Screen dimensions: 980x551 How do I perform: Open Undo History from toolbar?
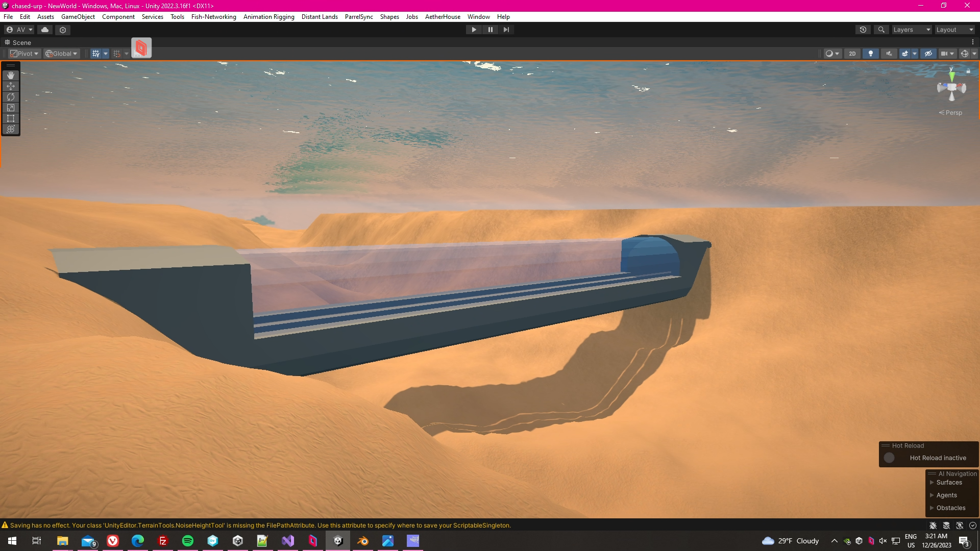[x=863, y=30]
